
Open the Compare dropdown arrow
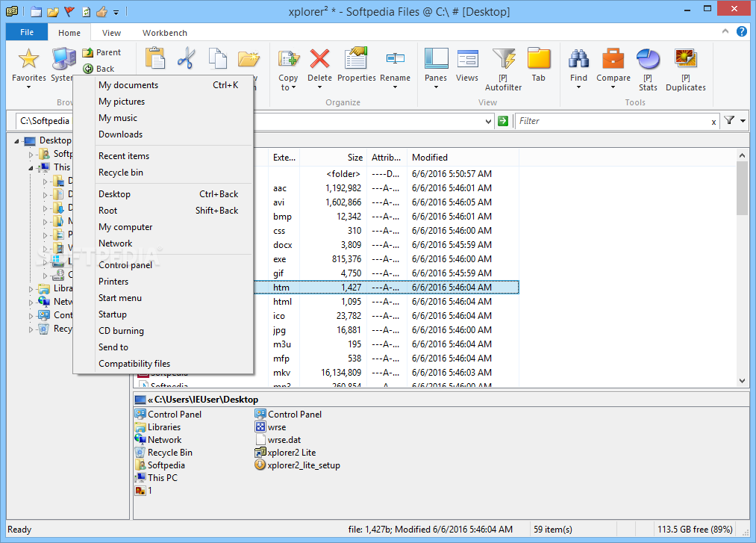(613, 87)
